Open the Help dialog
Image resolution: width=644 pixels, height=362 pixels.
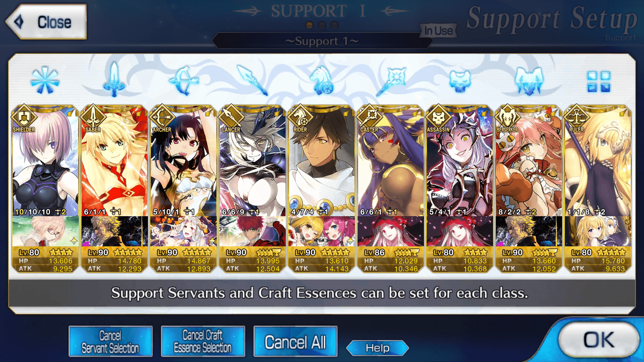[377, 348]
